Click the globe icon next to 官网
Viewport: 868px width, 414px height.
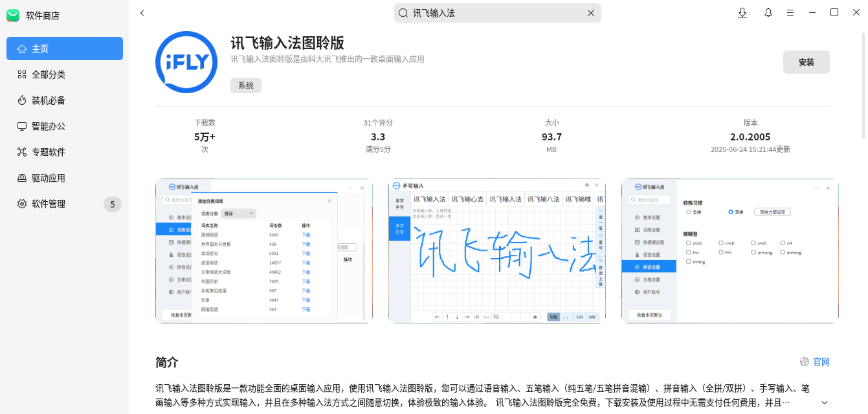(805, 362)
